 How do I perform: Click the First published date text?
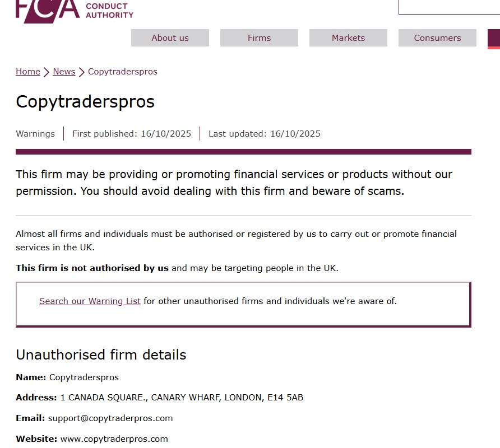click(132, 134)
